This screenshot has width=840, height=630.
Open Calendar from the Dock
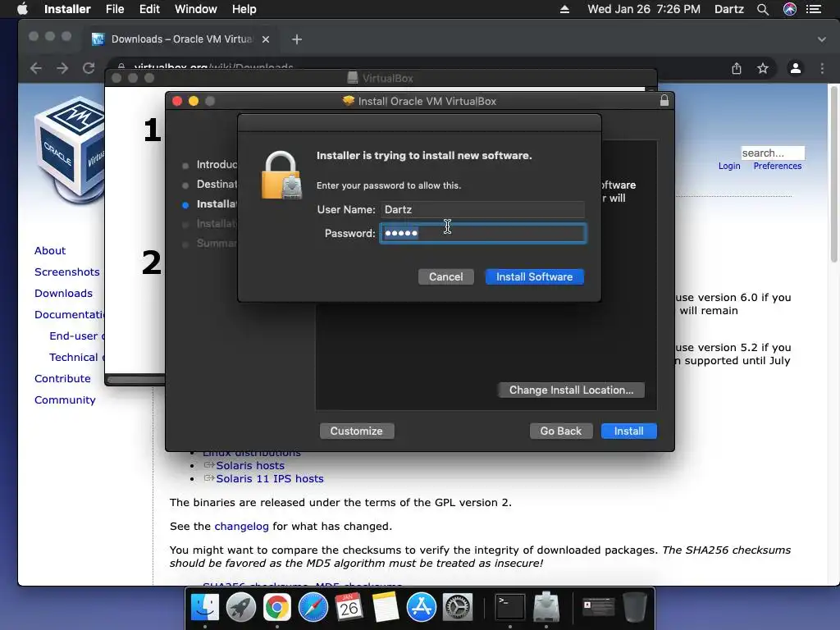349,608
